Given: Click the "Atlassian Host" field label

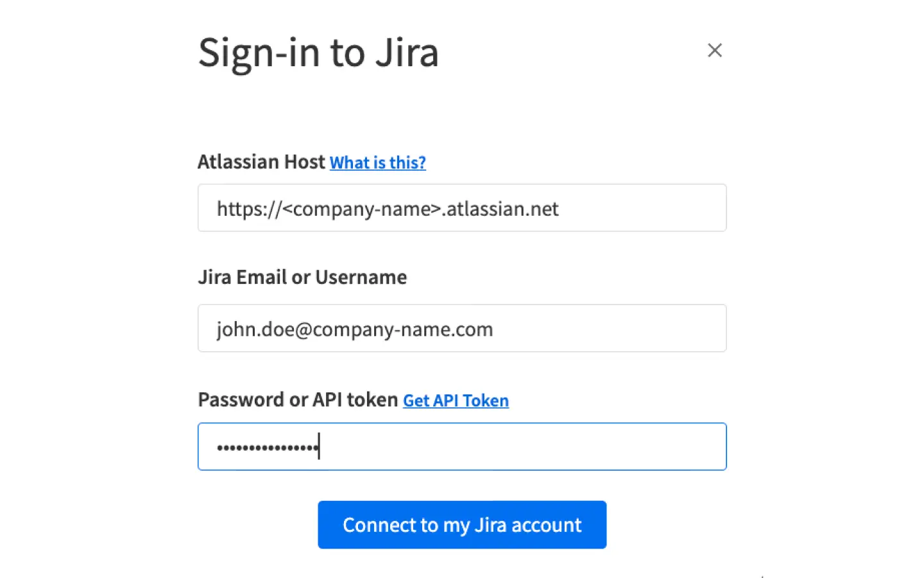Looking at the screenshot, I should 261,162.
